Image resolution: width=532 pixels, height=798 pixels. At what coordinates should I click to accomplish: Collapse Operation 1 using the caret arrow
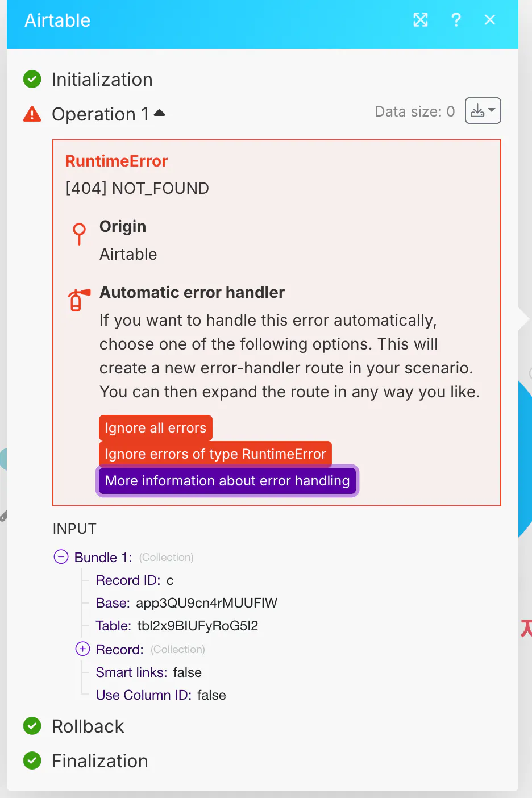[160, 113]
